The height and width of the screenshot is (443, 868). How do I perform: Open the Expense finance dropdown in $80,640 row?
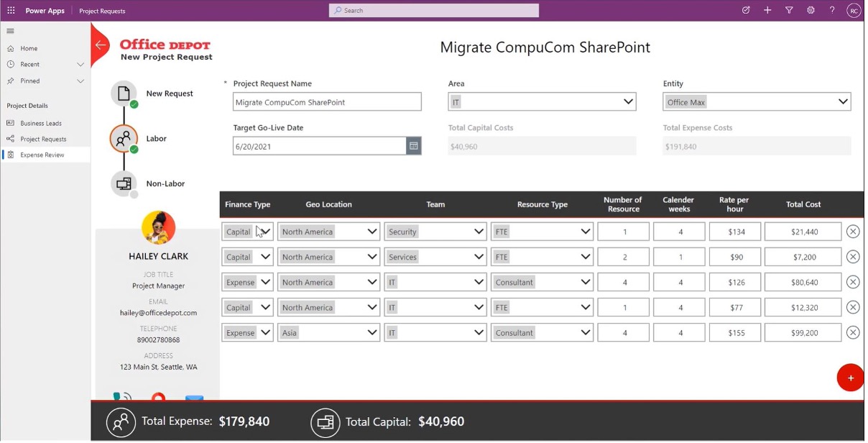[247, 282]
